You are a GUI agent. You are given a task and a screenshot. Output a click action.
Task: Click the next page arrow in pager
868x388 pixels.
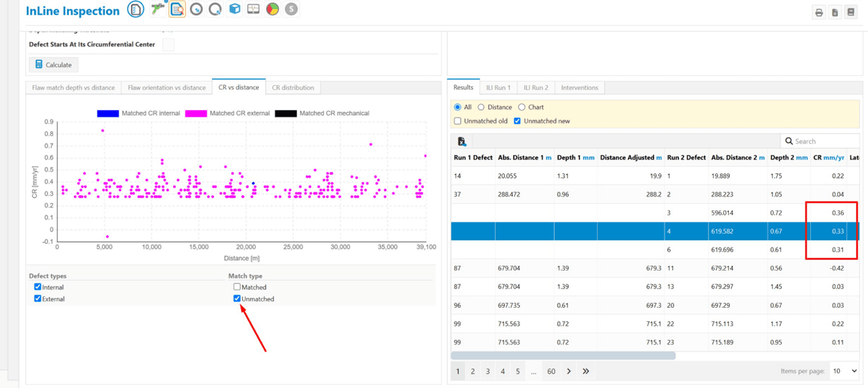click(x=569, y=371)
